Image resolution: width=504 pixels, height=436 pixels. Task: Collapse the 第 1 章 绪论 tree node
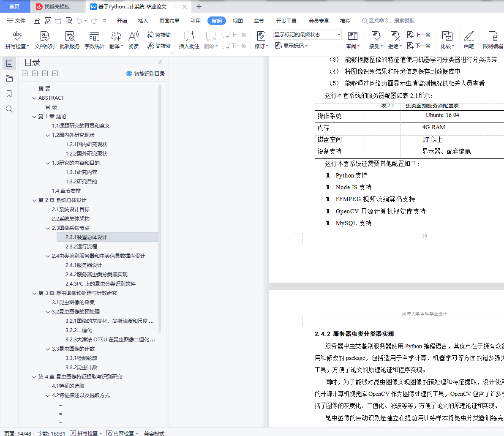34,117
